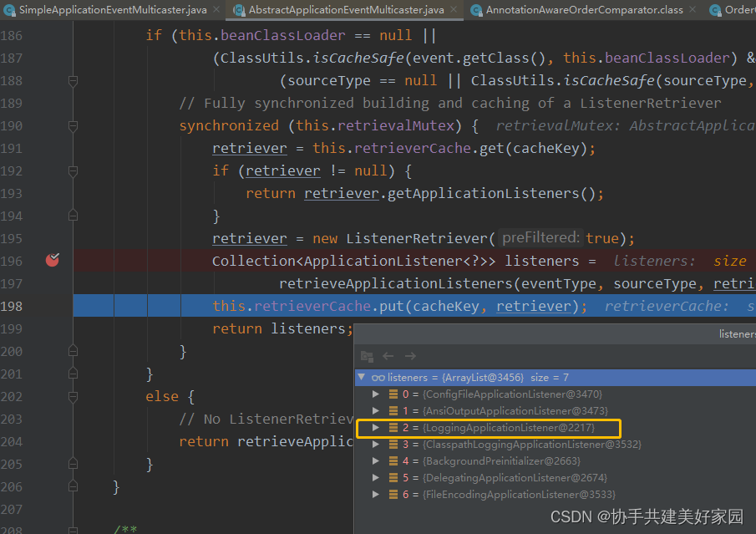Select the listeners = {ArrayList@3456} root row

[556, 377]
